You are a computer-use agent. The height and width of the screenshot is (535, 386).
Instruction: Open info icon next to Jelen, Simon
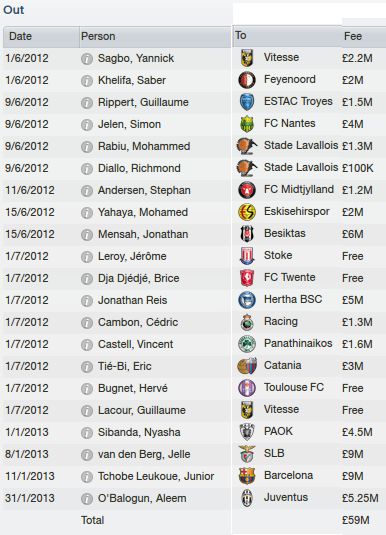click(x=87, y=125)
